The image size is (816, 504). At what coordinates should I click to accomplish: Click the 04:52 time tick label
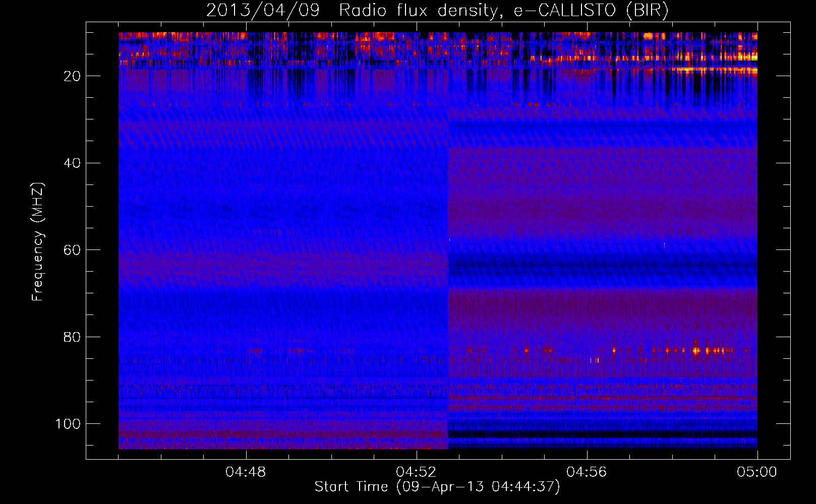tap(417, 472)
